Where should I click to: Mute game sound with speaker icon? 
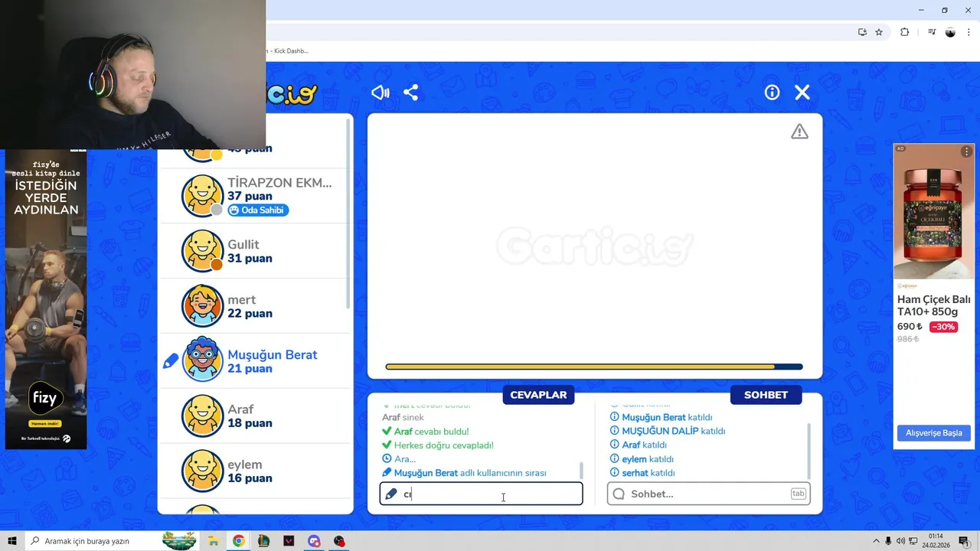pyautogui.click(x=381, y=93)
